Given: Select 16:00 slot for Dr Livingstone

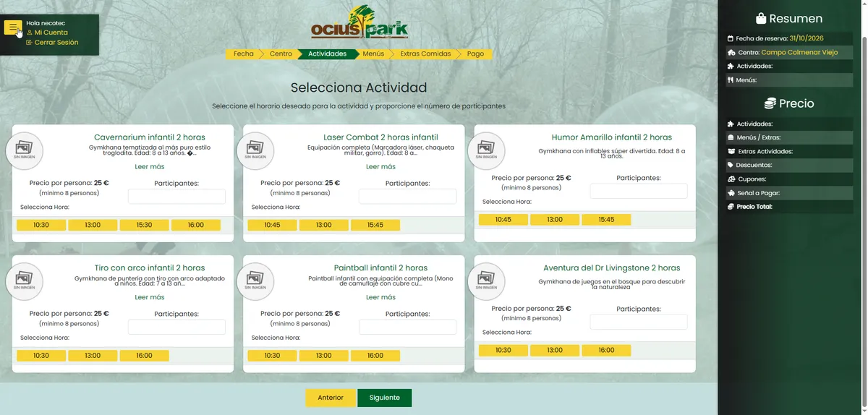Looking at the screenshot, I should click(606, 351).
